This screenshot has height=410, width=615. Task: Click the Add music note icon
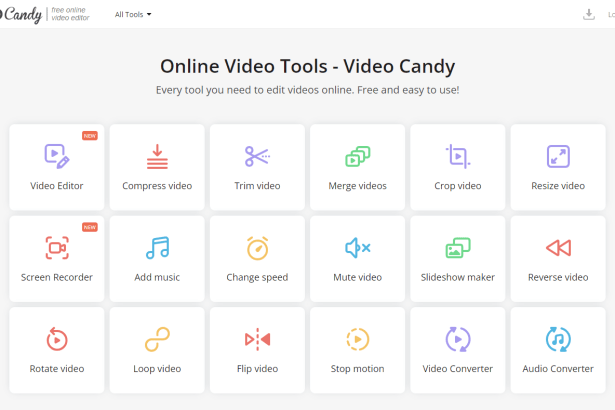(x=157, y=248)
